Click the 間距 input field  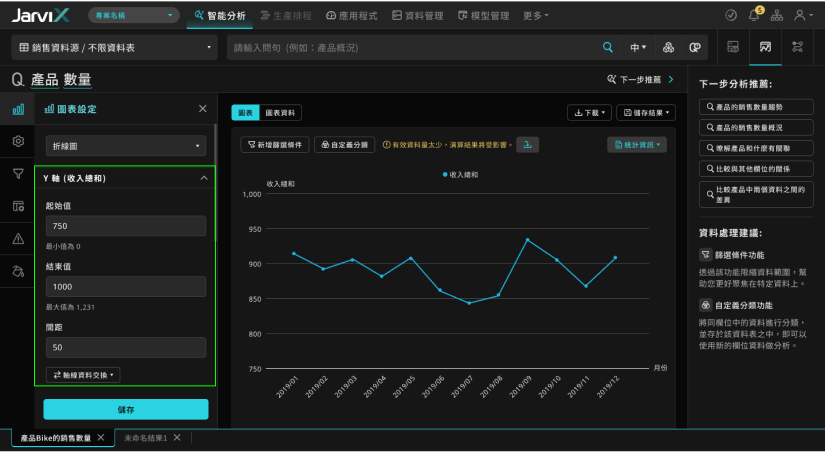(x=126, y=347)
